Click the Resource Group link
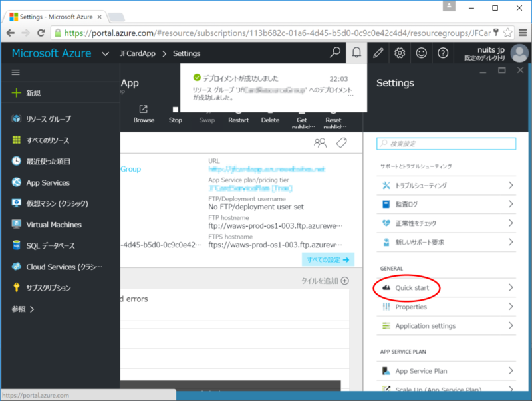532x401 pixels. tap(130, 169)
